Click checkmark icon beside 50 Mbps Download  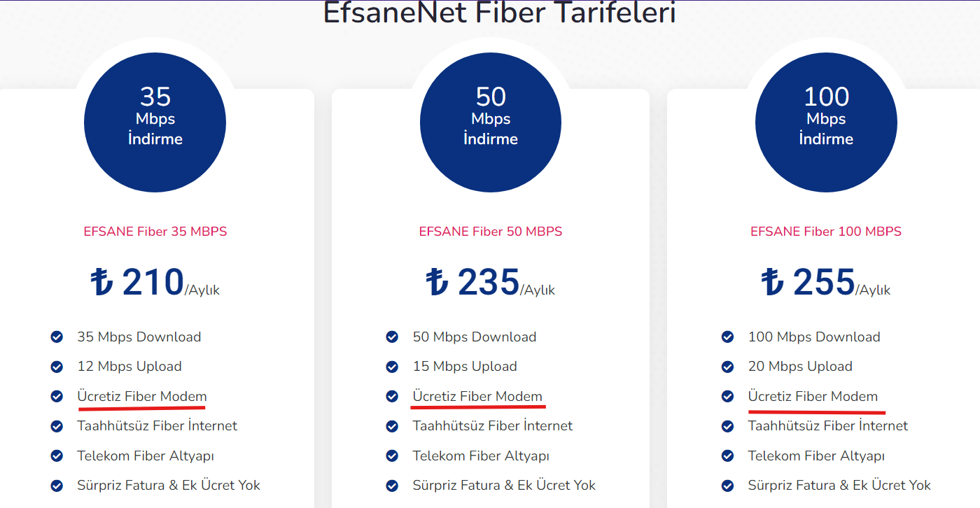(x=392, y=337)
